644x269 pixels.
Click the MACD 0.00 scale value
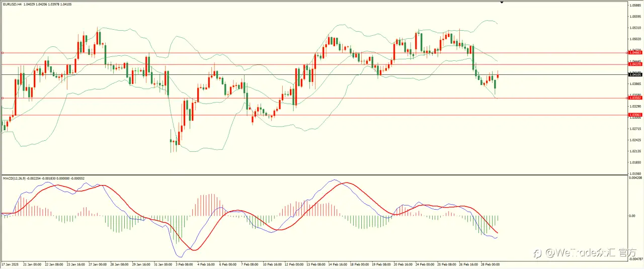click(633, 216)
